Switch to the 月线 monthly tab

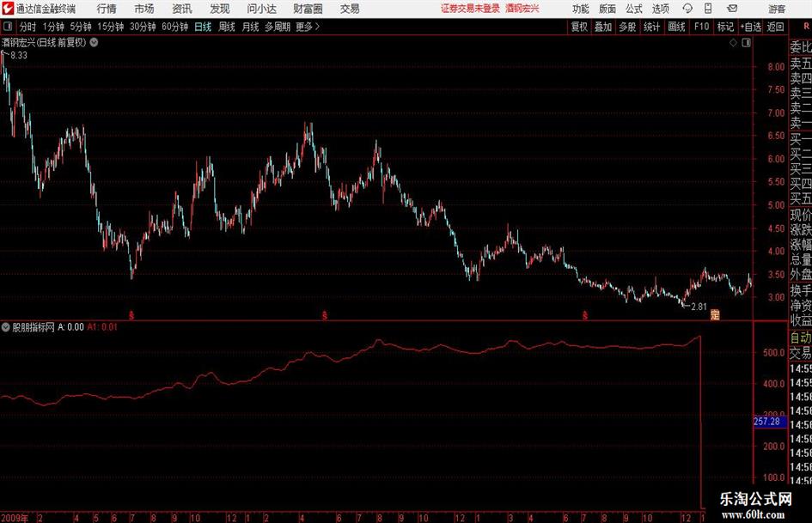[250, 27]
